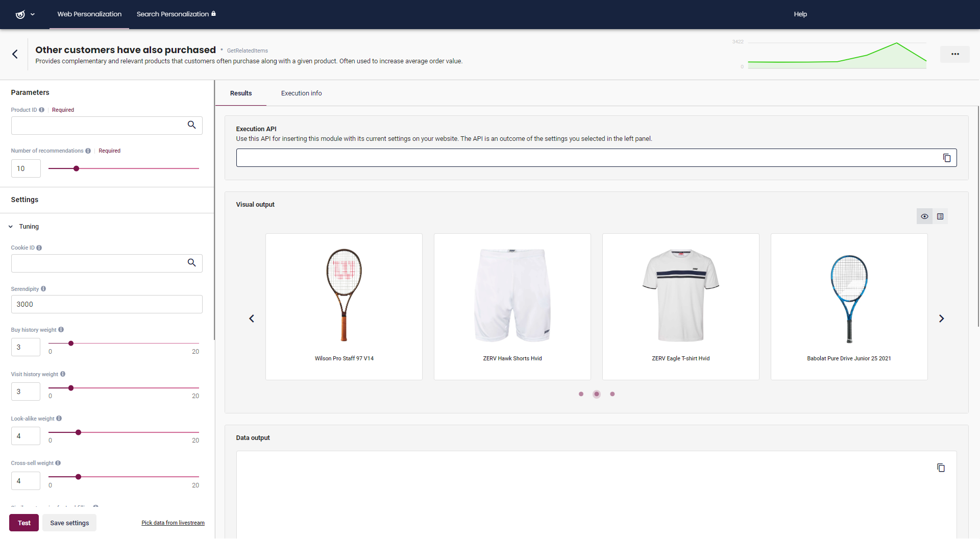Click the Serendipity value field
Image resolution: width=980 pixels, height=539 pixels.
point(107,304)
